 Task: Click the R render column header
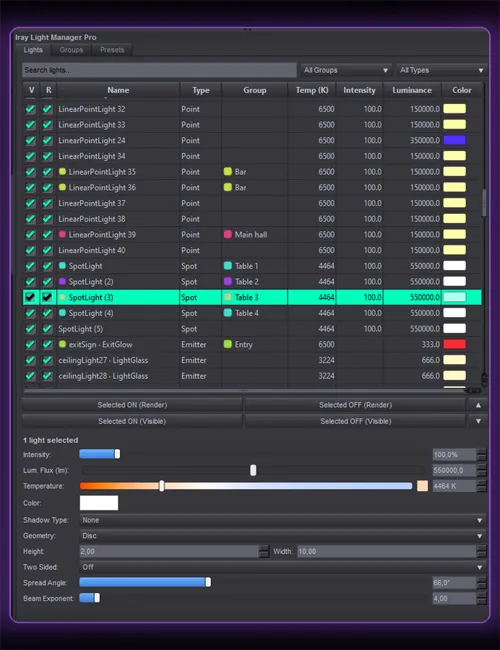(49, 90)
